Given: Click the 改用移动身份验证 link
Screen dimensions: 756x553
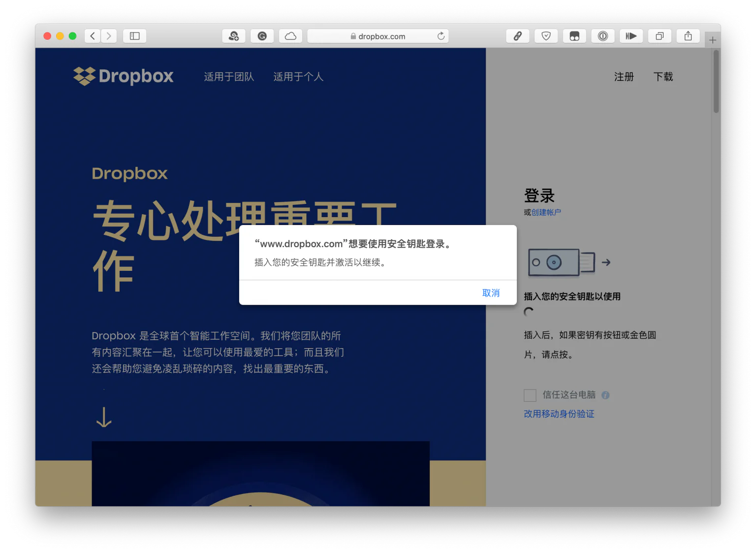Looking at the screenshot, I should (559, 414).
